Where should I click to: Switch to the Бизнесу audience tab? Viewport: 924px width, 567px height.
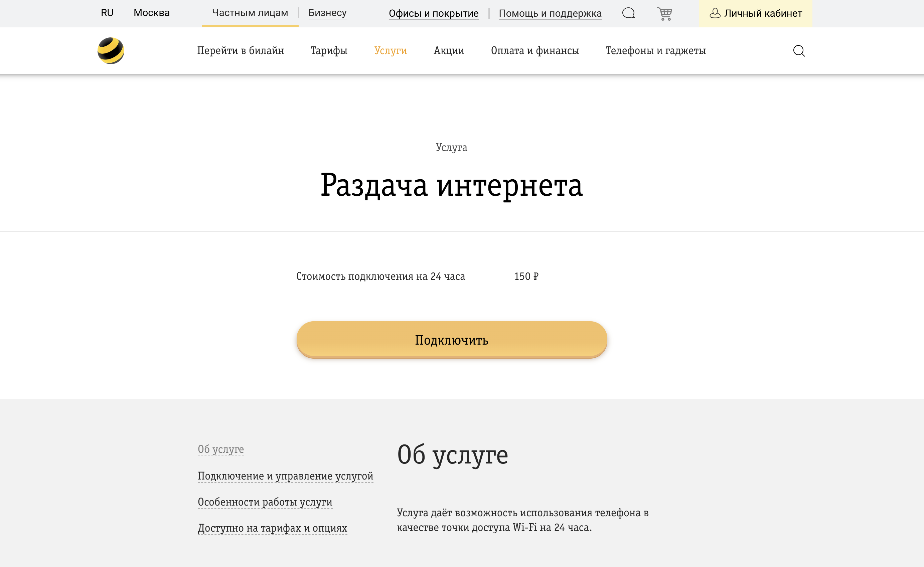327,12
